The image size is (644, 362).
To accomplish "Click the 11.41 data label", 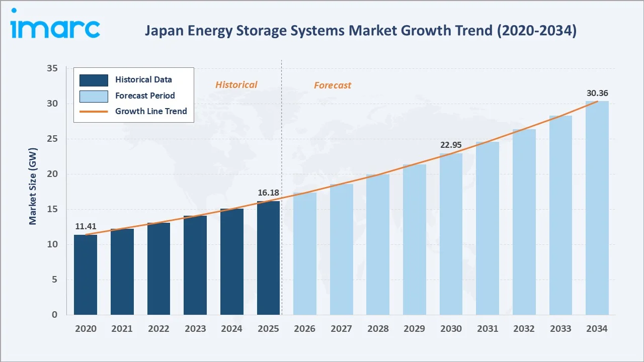I will point(86,226).
